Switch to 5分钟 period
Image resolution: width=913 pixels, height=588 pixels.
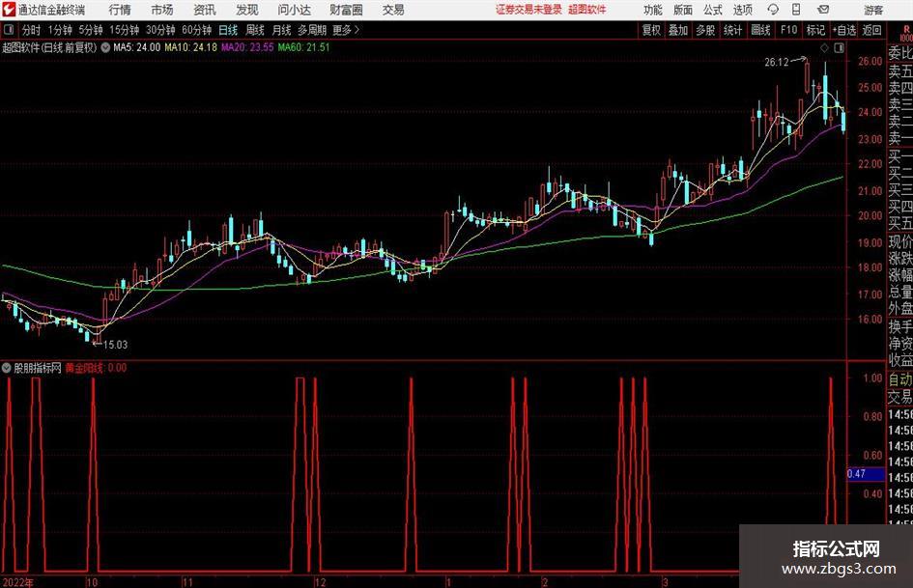click(91, 30)
